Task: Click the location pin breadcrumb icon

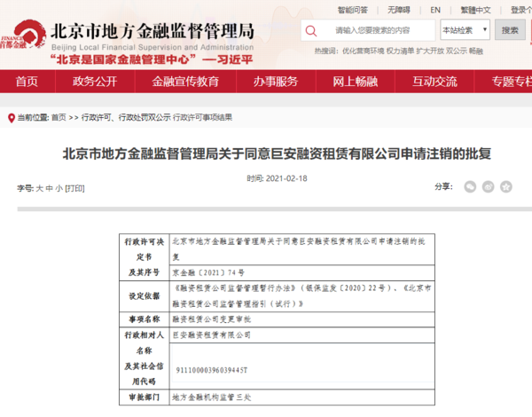Action: pos(10,117)
